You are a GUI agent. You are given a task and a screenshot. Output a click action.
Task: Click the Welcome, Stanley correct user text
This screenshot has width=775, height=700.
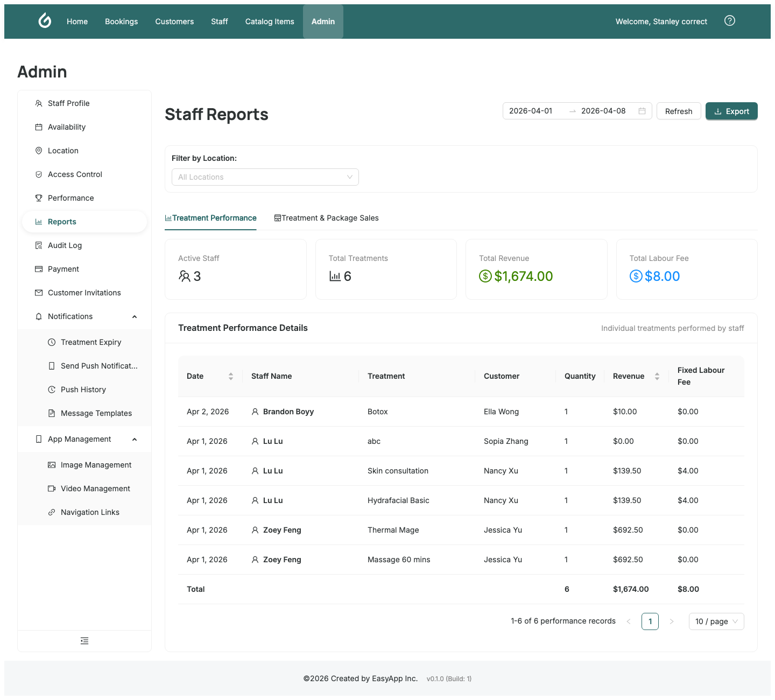tap(661, 22)
